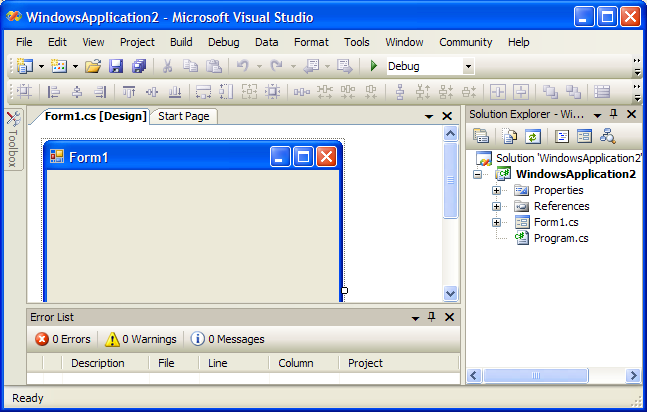Click the Redo arrow icon

tap(276, 66)
